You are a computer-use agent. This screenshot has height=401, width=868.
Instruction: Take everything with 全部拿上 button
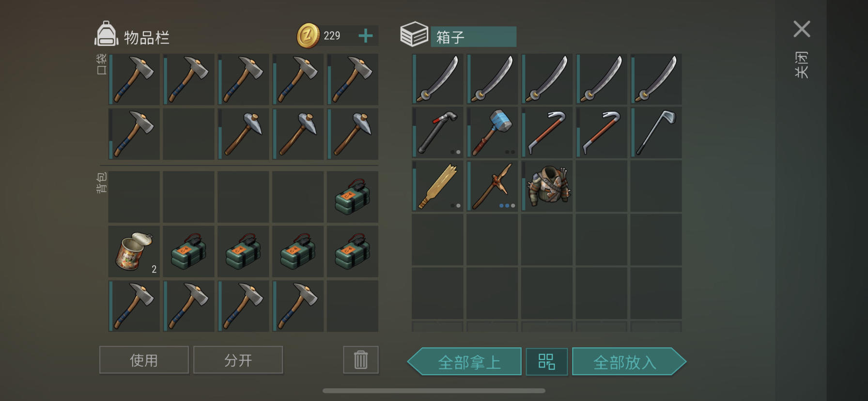pyautogui.click(x=465, y=361)
